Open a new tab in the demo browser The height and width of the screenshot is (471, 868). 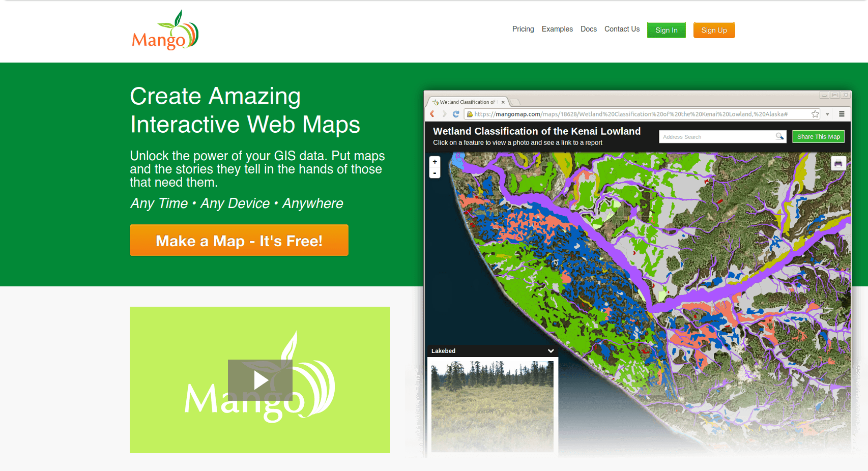click(x=515, y=102)
